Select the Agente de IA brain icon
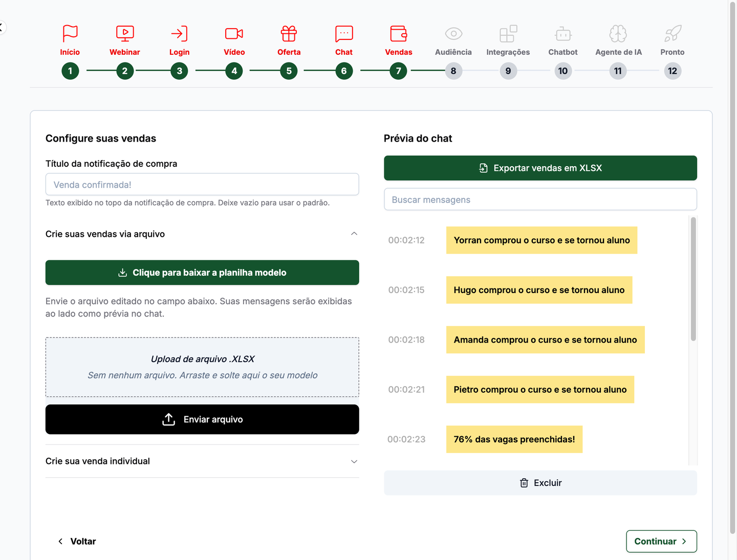 [618, 34]
